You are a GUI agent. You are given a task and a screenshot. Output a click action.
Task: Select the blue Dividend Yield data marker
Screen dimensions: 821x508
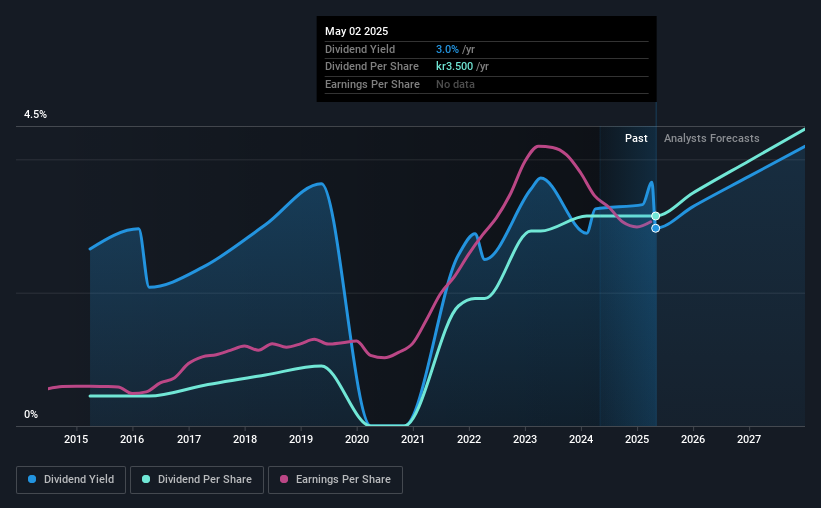pos(656,228)
